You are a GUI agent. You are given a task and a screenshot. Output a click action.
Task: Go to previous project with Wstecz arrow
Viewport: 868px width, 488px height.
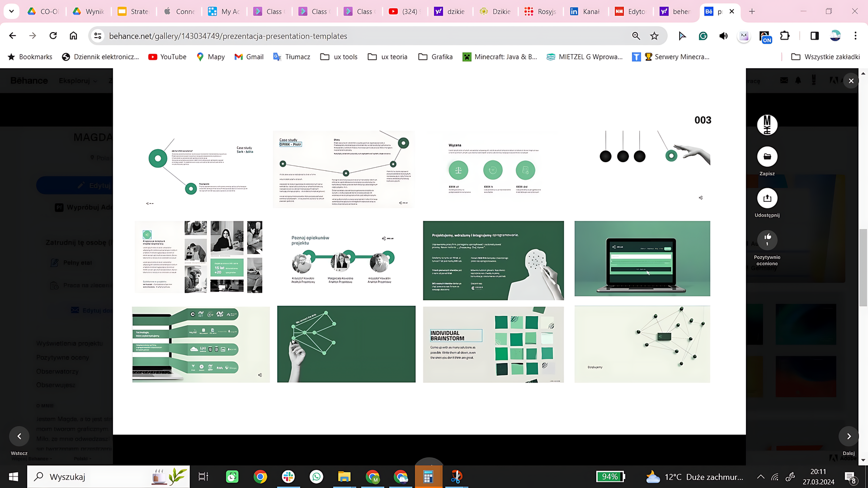(19, 436)
